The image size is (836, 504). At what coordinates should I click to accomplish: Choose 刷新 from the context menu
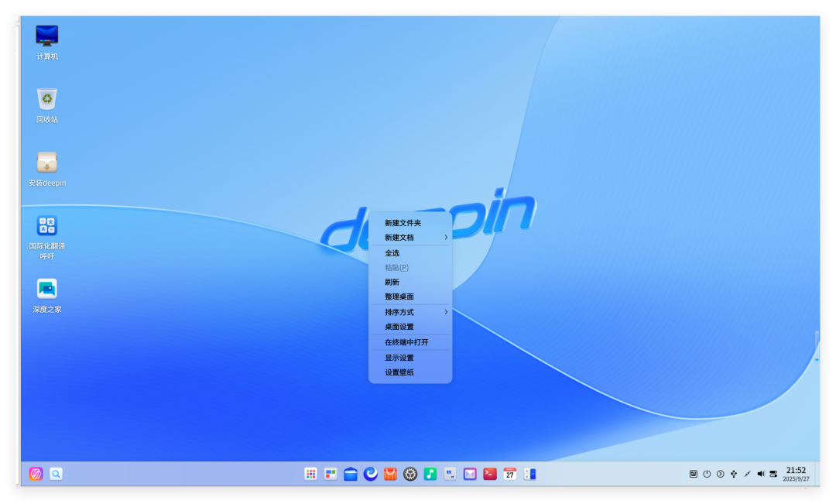[x=410, y=282]
